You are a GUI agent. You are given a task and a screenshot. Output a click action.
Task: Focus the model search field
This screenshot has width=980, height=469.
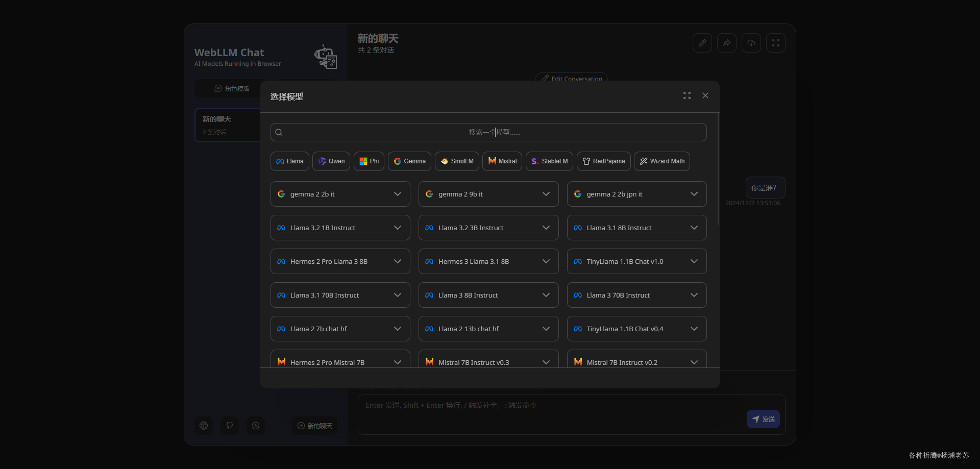click(x=488, y=132)
